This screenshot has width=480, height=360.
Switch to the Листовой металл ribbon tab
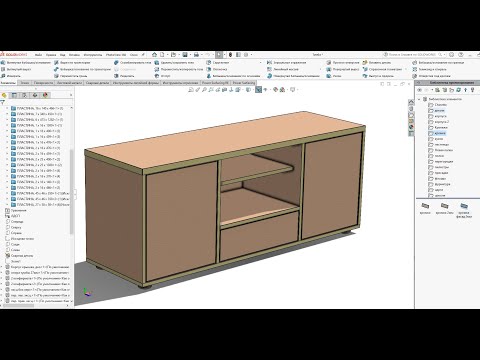[69, 83]
